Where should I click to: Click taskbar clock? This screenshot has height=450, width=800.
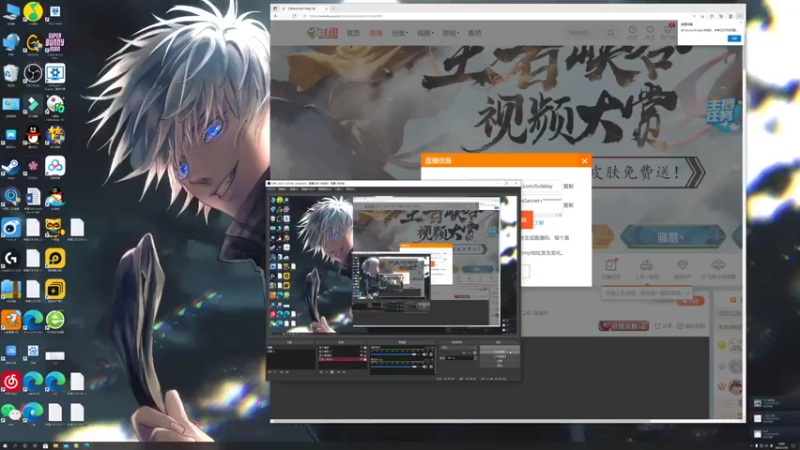click(782, 446)
